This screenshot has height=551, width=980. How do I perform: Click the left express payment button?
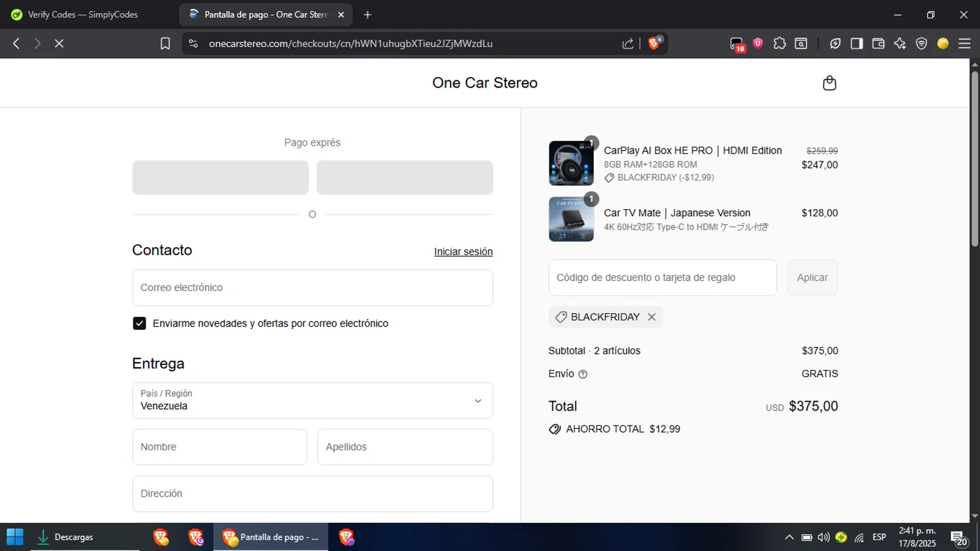(220, 178)
